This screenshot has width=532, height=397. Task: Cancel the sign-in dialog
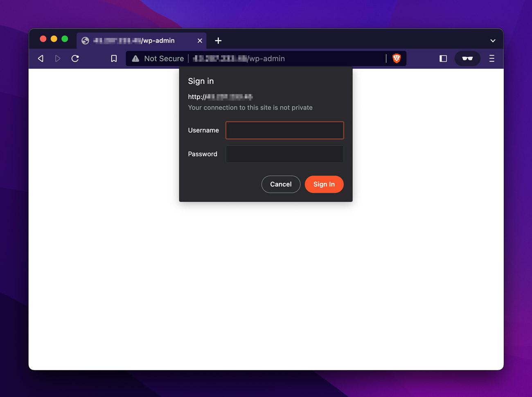click(x=281, y=184)
